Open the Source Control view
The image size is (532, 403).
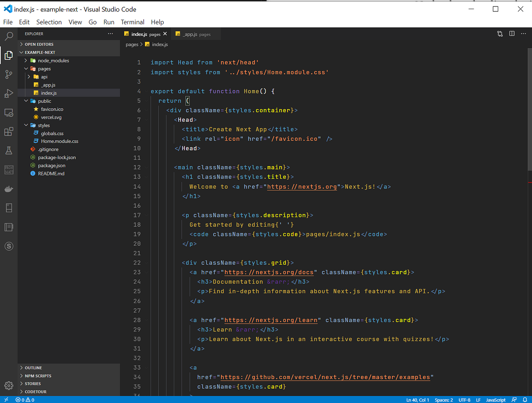[9, 75]
